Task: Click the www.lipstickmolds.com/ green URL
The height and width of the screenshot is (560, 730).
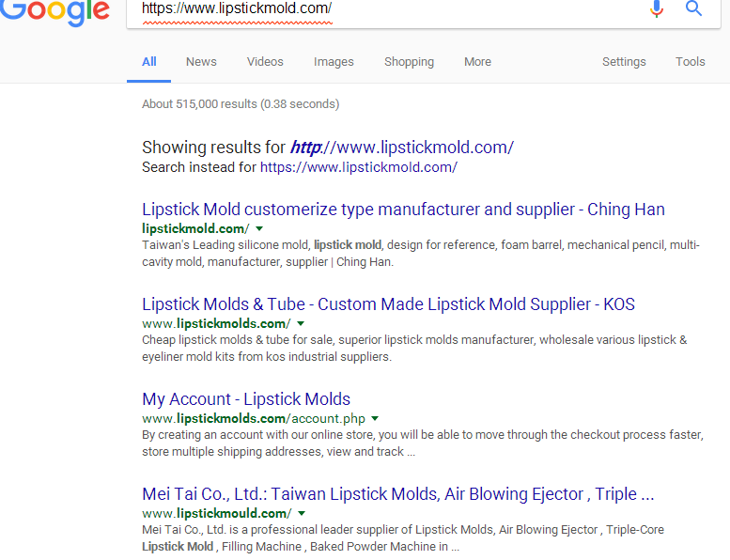Action: [216, 324]
